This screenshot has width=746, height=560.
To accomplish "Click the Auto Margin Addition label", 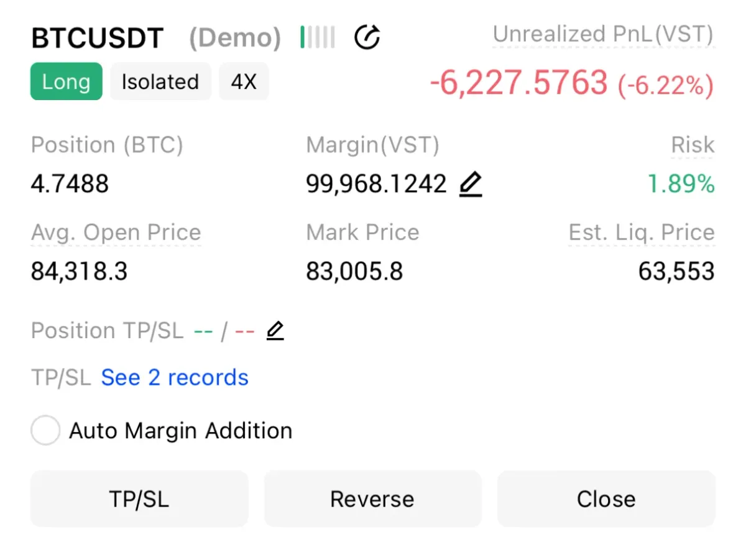I will (x=180, y=431).
